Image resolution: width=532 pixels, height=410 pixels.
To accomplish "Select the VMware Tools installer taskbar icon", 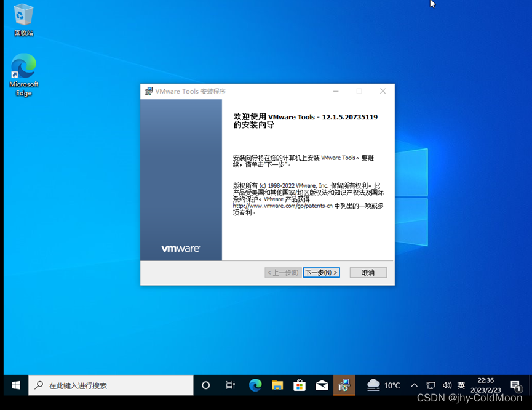I will point(344,385).
